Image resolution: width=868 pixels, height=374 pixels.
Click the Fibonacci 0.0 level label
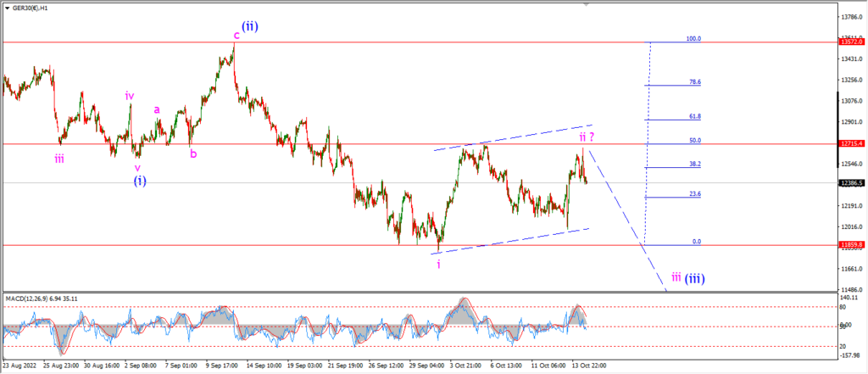pyautogui.click(x=697, y=242)
